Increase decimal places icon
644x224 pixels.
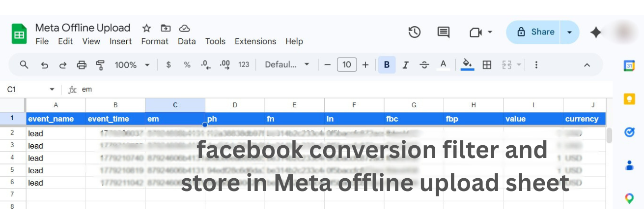point(225,64)
